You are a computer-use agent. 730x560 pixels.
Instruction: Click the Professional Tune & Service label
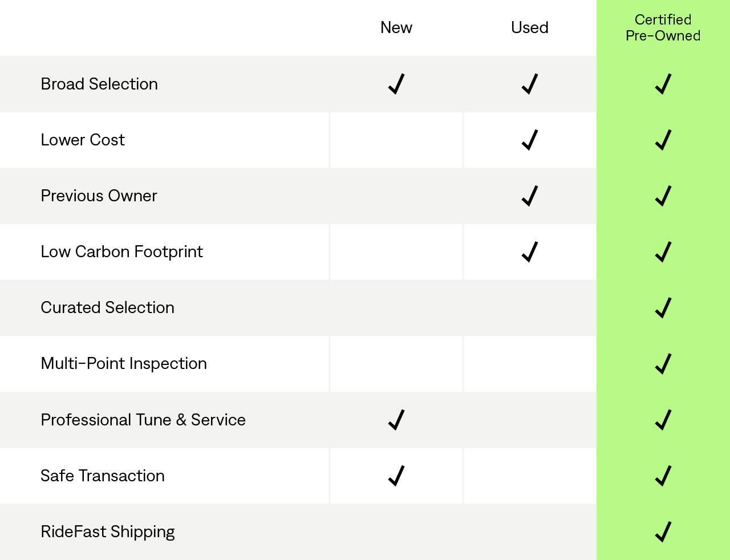(143, 420)
